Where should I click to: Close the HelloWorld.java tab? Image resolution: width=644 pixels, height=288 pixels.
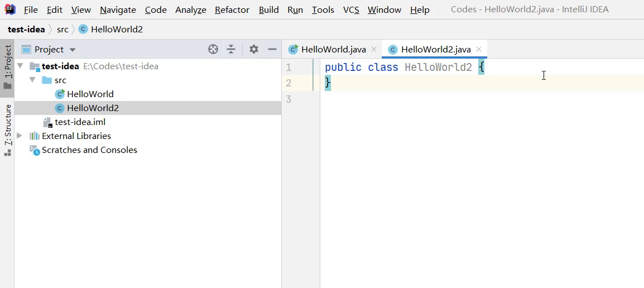(x=374, y=49)
